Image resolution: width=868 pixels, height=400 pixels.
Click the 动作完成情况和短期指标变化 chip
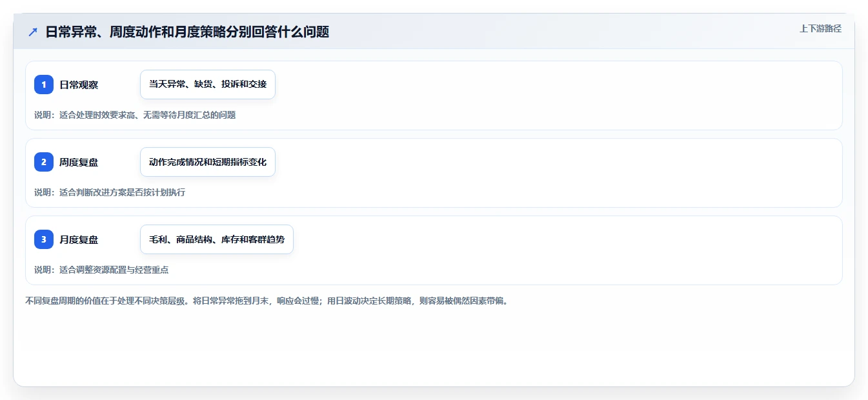(208, 162)
